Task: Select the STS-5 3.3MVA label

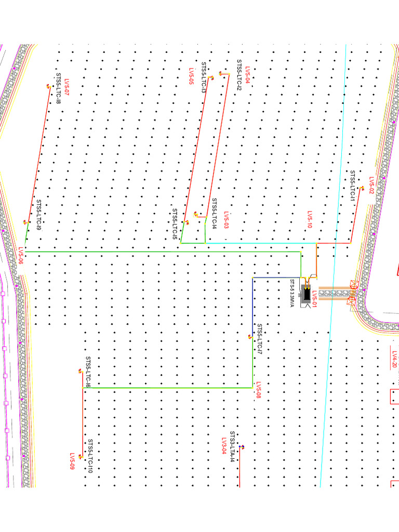Action: [292, 293]
